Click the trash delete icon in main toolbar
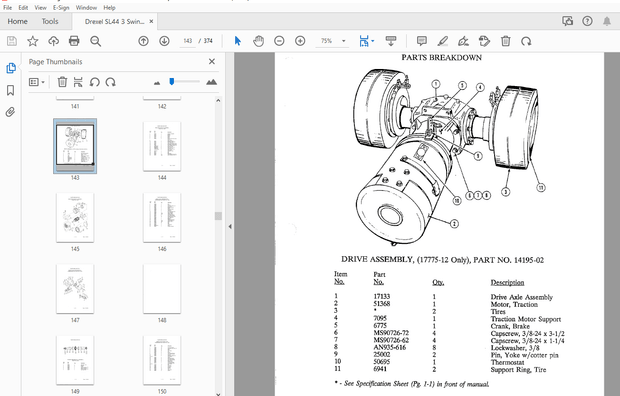 click(x=505, y=41)
